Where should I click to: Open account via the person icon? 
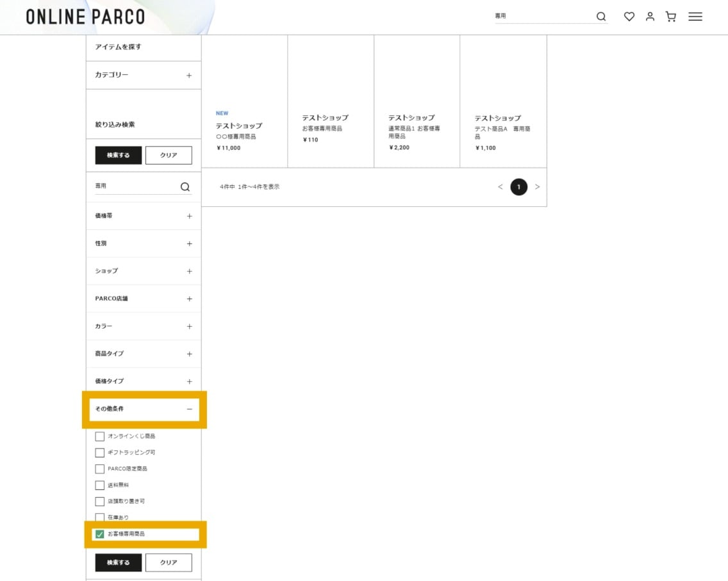[x=650, y=17]
